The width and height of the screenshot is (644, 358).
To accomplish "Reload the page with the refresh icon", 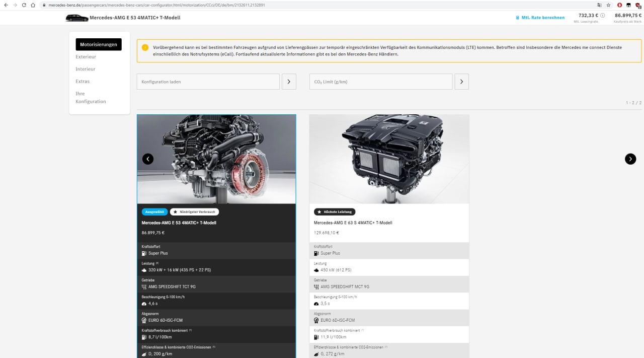I will tap(24, 5).
